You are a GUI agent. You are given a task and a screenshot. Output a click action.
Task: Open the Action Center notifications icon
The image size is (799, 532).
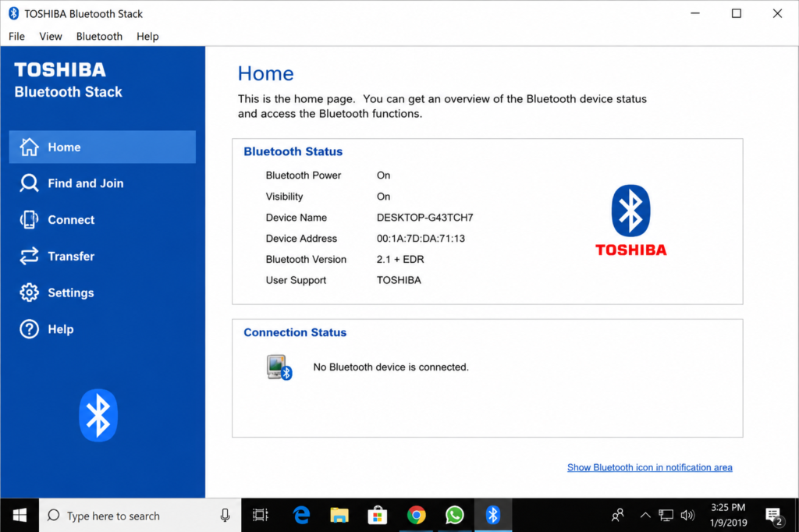[774, 516]
